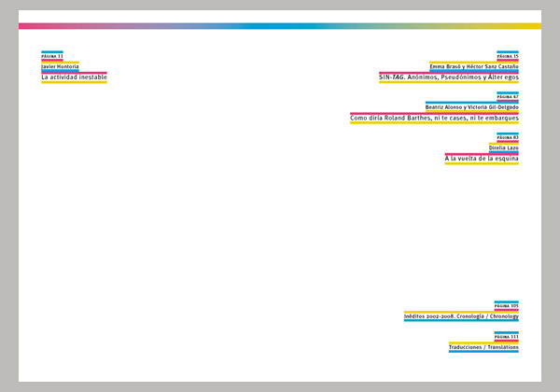Open 'SIN-TAG. Anónimos, Pseudónimos y Alter egos'

[448, 77]
